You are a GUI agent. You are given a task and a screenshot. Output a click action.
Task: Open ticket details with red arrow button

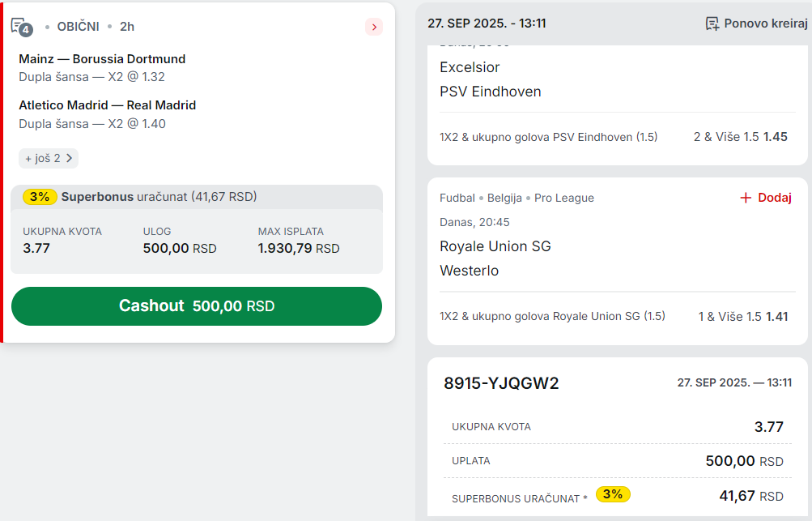[374, 27]
